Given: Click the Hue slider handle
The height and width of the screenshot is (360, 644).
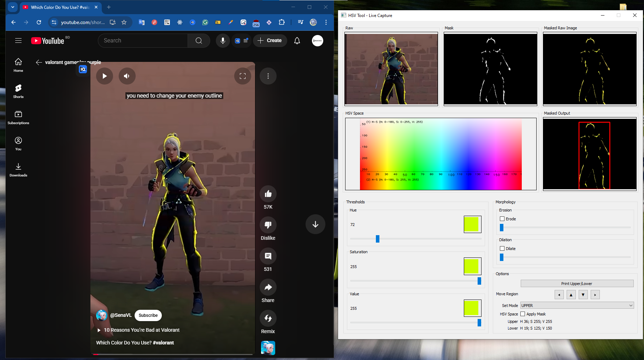Looking at the screenshot, I should click(x=378, y=239).
